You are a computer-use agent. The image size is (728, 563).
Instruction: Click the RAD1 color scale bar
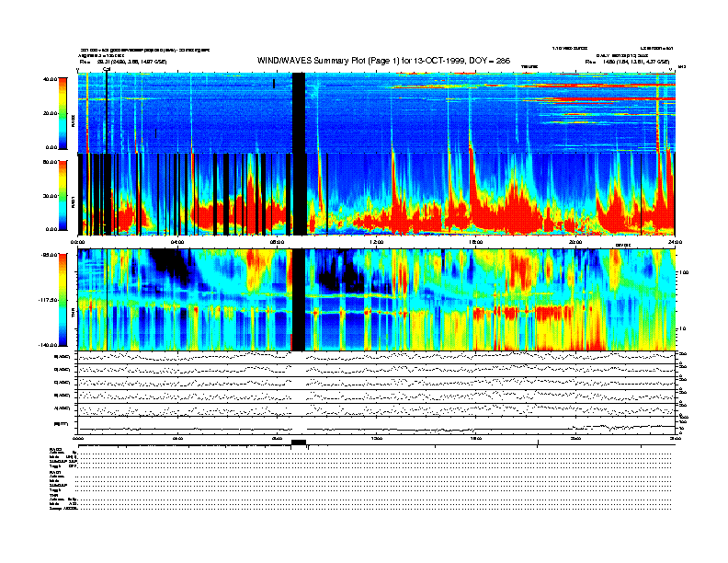pos(63,196)
